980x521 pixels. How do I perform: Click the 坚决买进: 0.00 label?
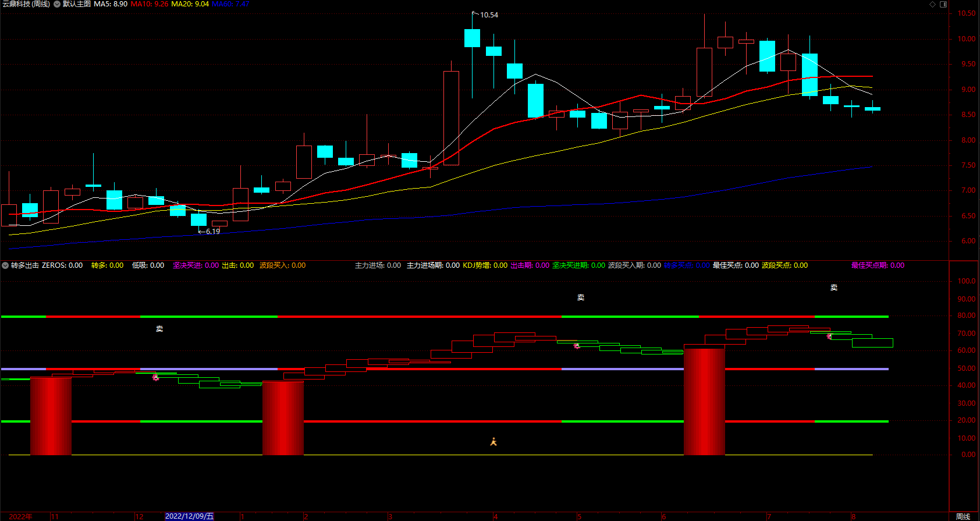click(196, 265)
